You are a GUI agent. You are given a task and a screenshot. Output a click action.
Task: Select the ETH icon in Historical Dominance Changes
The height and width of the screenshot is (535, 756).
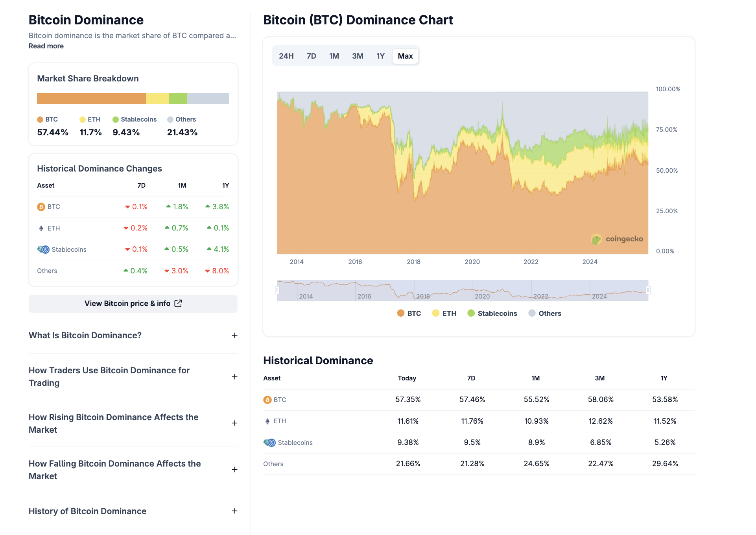click(x=42, y=228)
